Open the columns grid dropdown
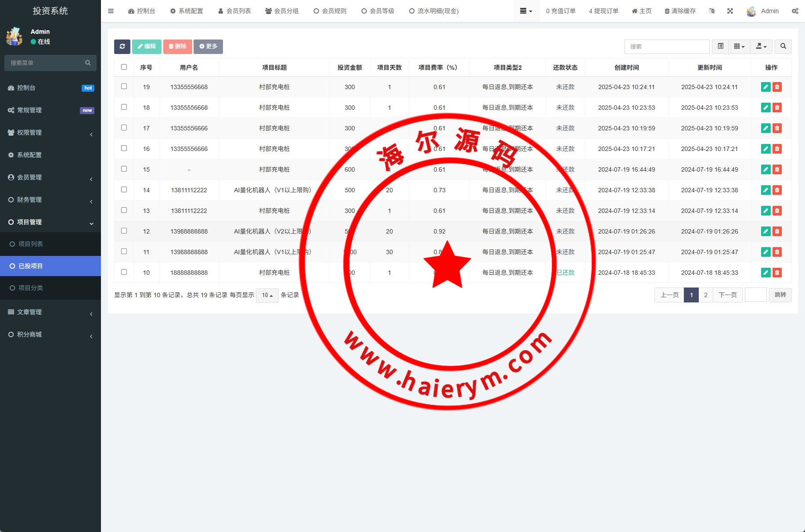The width and height of the screenshot is (805, 532). (739, 47)
